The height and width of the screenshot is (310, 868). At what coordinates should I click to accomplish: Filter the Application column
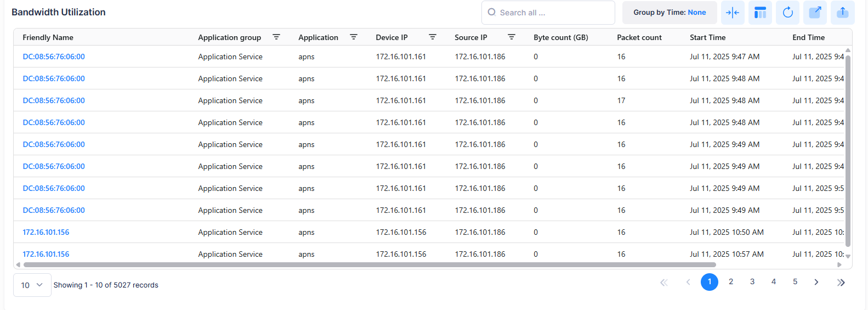(354, 37)
